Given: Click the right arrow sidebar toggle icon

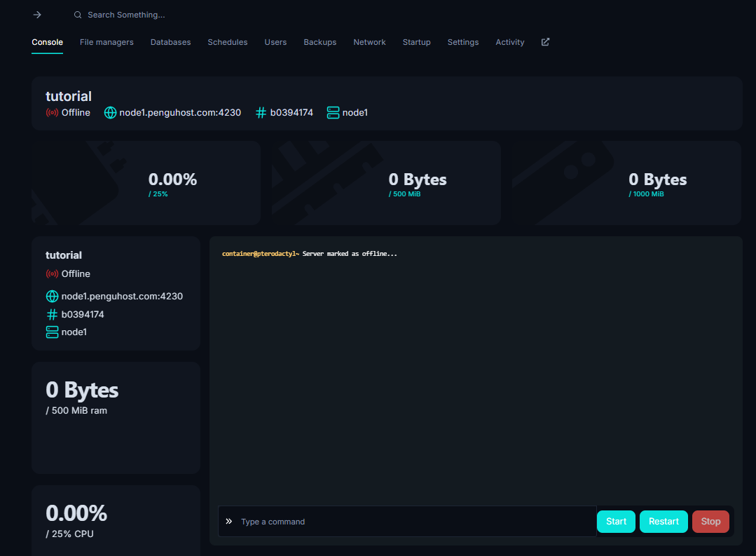Looking at the screenshot, I should pyautogui.click(x=37, y=15).
